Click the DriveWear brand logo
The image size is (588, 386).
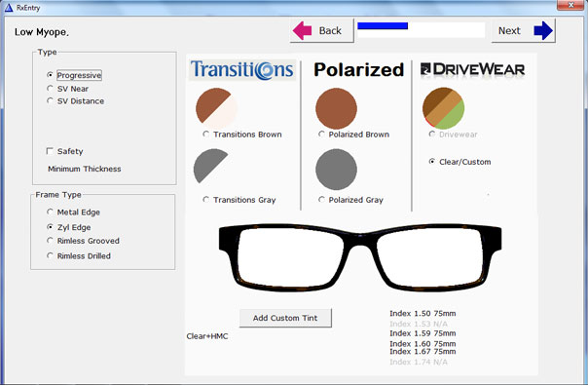[472, 69]
